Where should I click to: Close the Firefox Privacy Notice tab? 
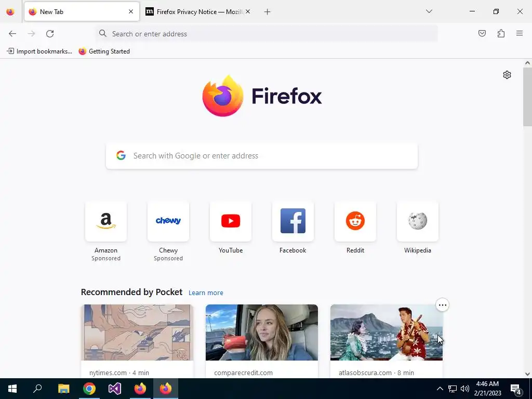(248, 11)
